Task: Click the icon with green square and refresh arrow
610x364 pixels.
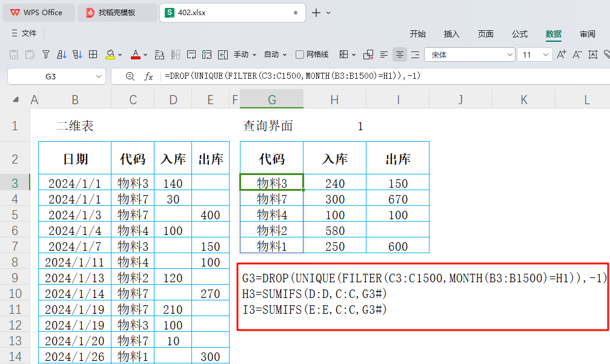Action: pos(207,55)
